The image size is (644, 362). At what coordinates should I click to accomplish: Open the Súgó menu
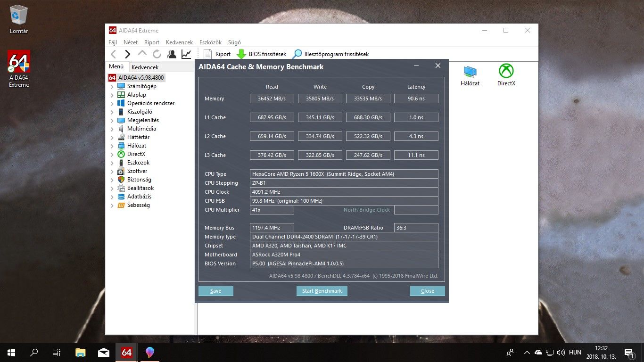234,42
